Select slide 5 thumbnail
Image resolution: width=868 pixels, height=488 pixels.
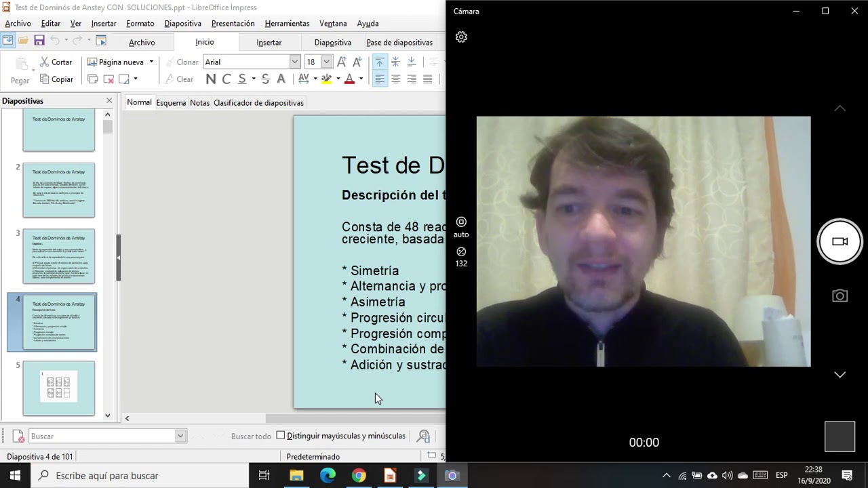pos(59,388)
